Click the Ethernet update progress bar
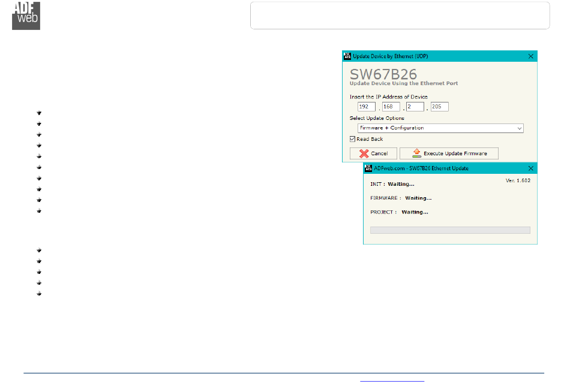 pos(450,230)
